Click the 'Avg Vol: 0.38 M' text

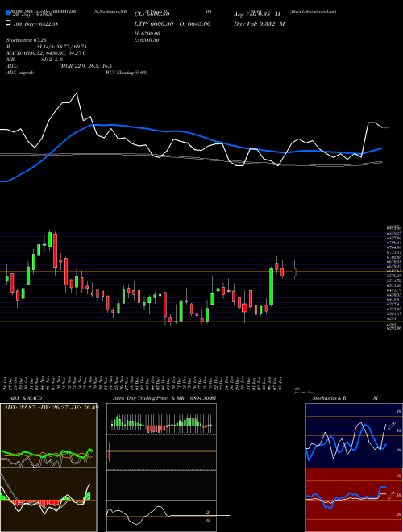pos(257,15)
